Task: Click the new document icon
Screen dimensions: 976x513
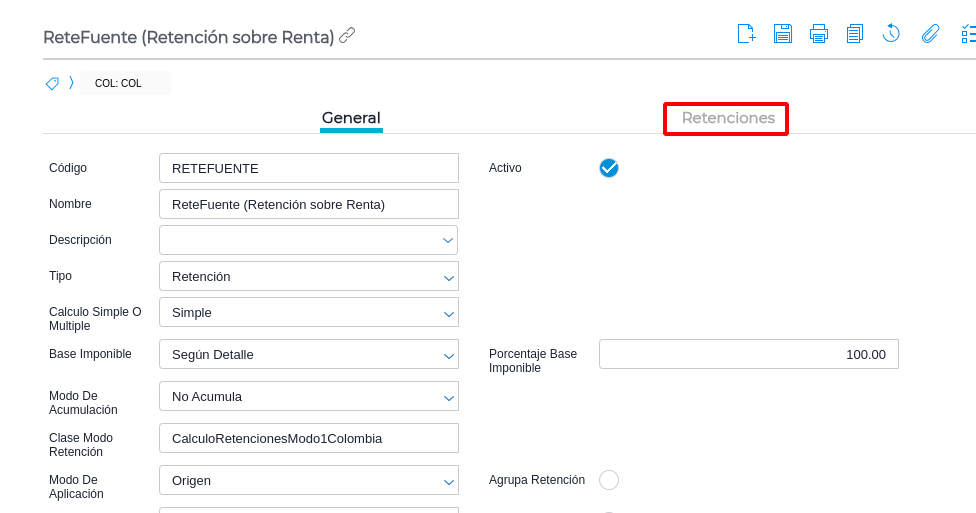Action: click(x=746, y=34)
